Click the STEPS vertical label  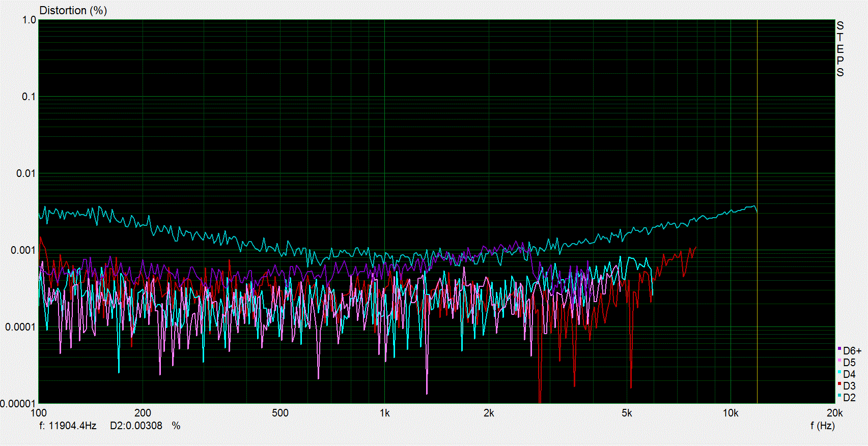pyautogui.click(x=840, y=49)
